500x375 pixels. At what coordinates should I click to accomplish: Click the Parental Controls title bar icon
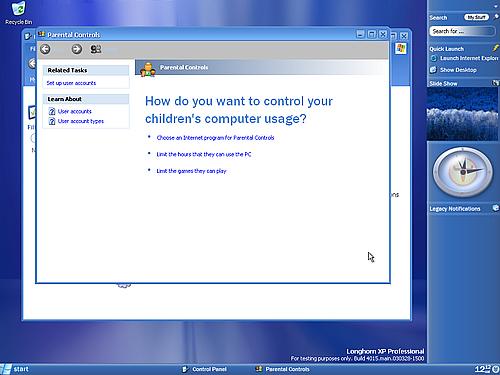pyautogui.click(x=41, y=34)
